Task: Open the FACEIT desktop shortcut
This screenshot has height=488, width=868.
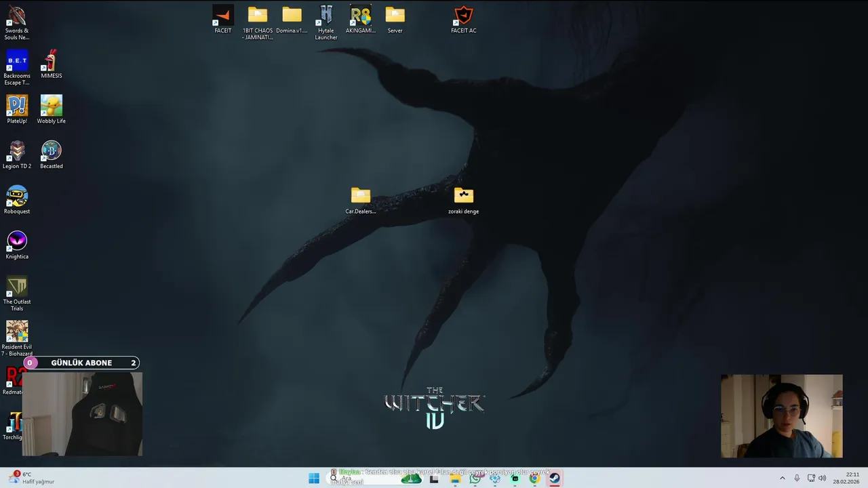Action: coord(223,20)
